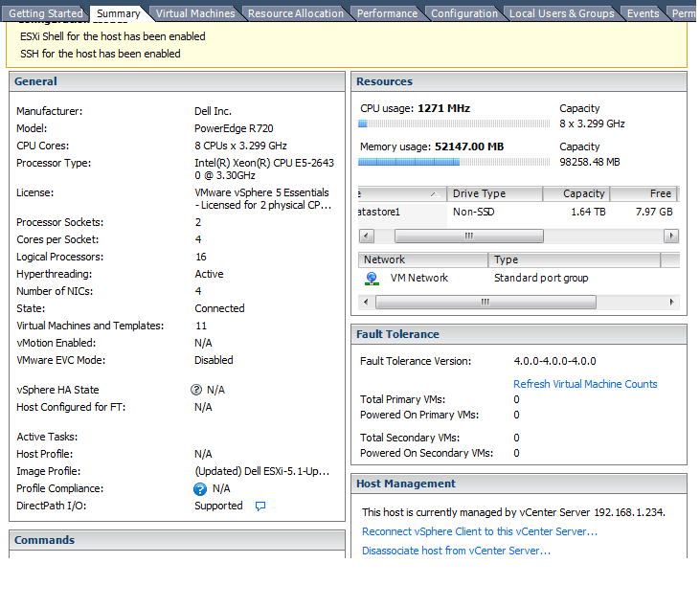Screen dimensions: 700x608
Task: Switch to the Events tab
Action: [x=643, y=13]
